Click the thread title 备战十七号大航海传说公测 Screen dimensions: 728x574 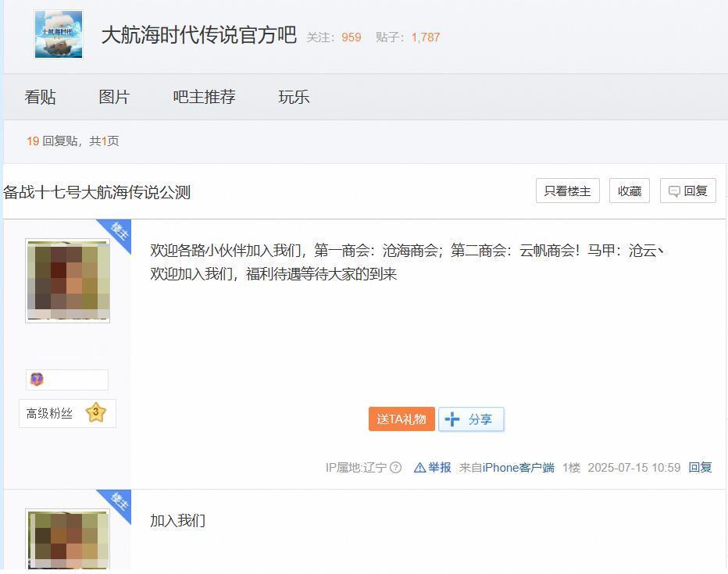click(97, 191)
